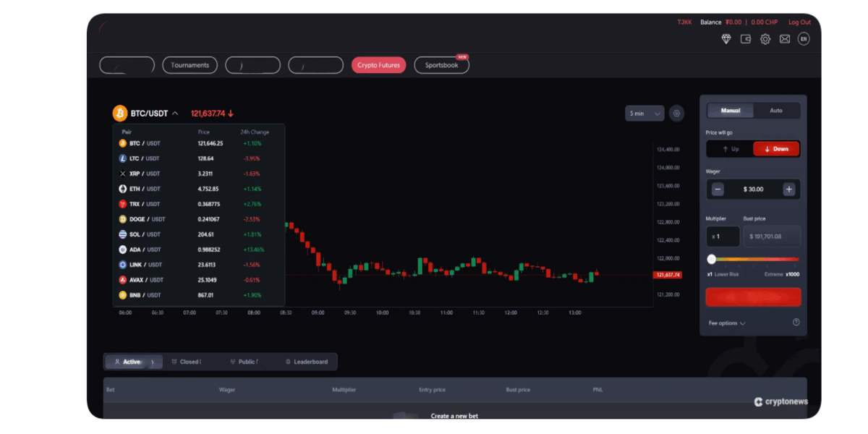Click the fee options help question mark icon
The width and height of the screenshot is (868, 434).
(796, 322)
